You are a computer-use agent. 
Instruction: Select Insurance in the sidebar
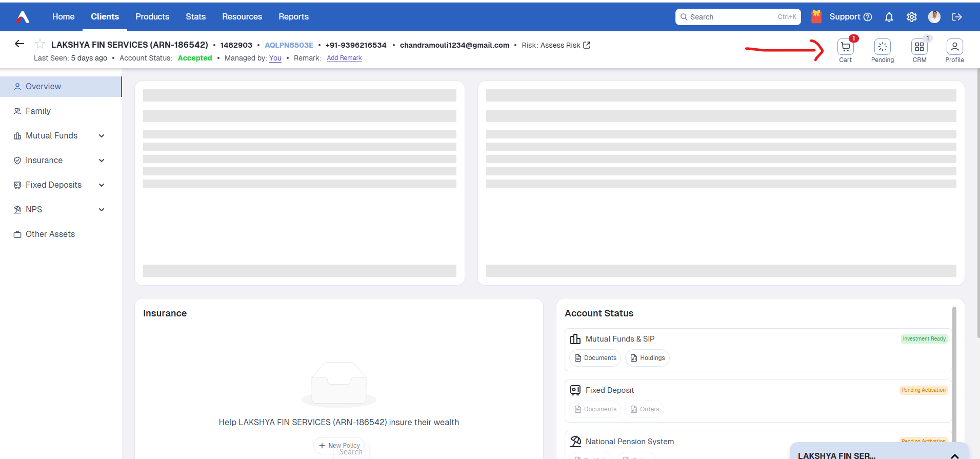44,161
